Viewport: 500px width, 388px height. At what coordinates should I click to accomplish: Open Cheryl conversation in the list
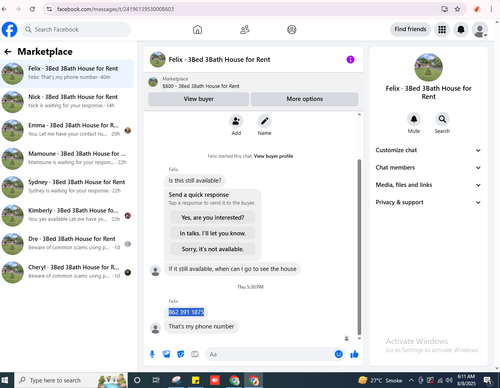pyautogui.click(x=67, y=272)
